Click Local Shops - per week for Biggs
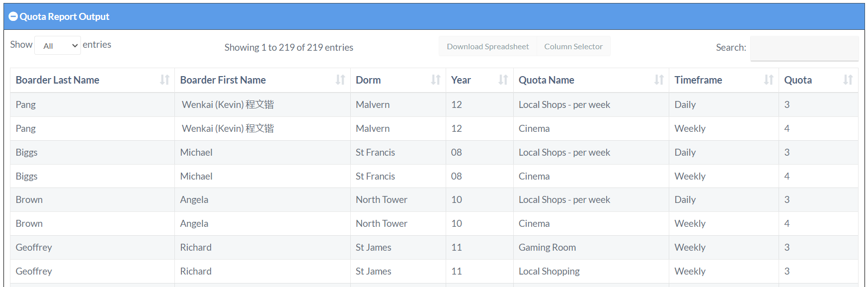This screenshot has width=868, height=287. 564,152
